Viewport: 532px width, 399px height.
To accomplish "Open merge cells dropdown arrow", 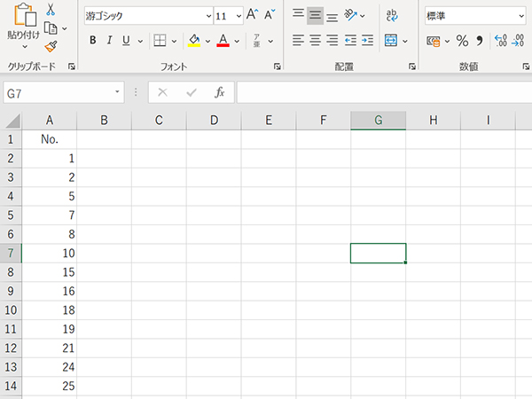I will (x=405, y=42).
